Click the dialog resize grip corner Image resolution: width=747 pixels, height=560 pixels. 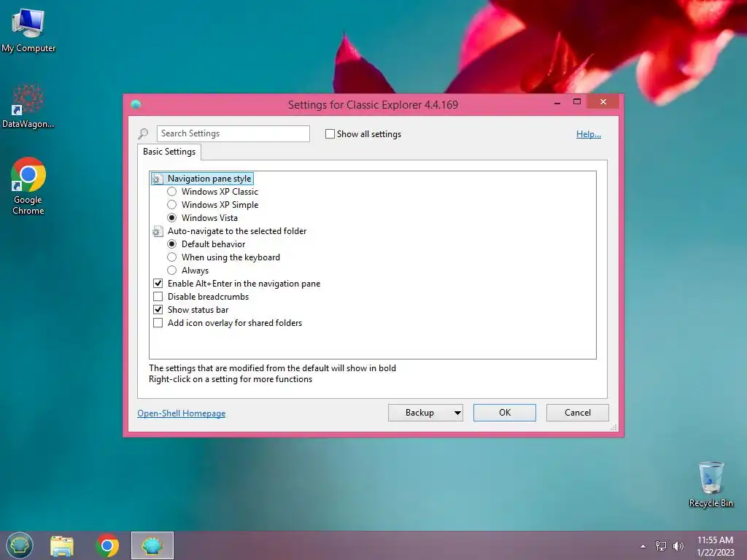(x=614, y=427)
